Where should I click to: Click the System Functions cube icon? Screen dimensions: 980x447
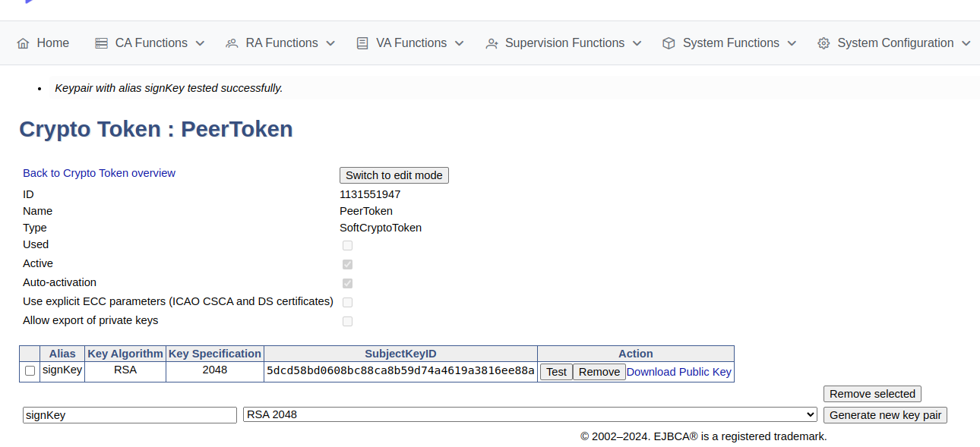point(669,43)
